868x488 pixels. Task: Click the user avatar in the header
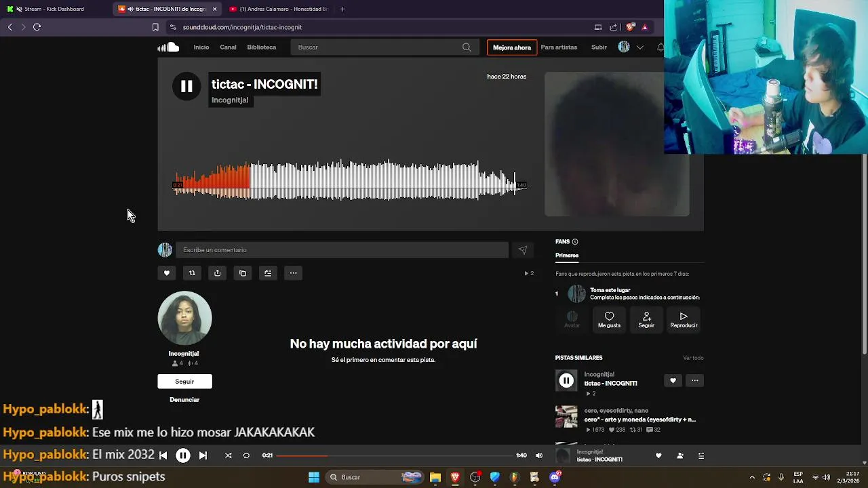point(624,47)
